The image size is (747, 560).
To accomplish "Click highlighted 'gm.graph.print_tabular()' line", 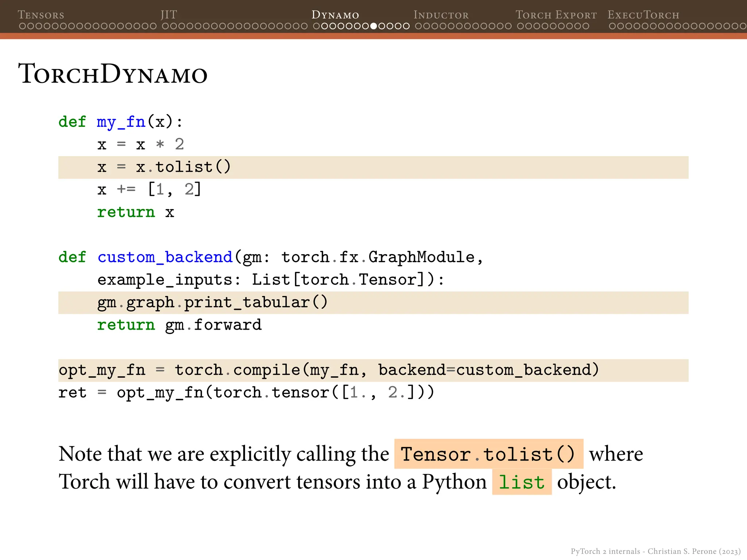I will coord(373,303).
